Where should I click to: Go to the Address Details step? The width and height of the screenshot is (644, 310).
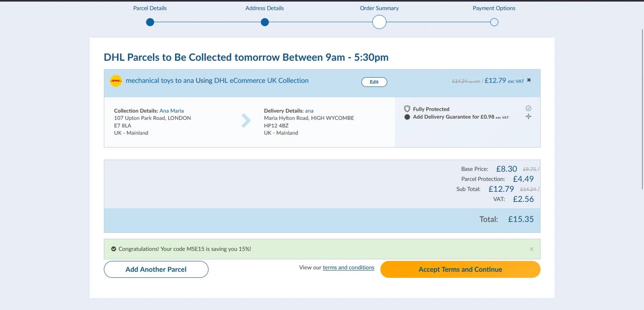[265, 22]
